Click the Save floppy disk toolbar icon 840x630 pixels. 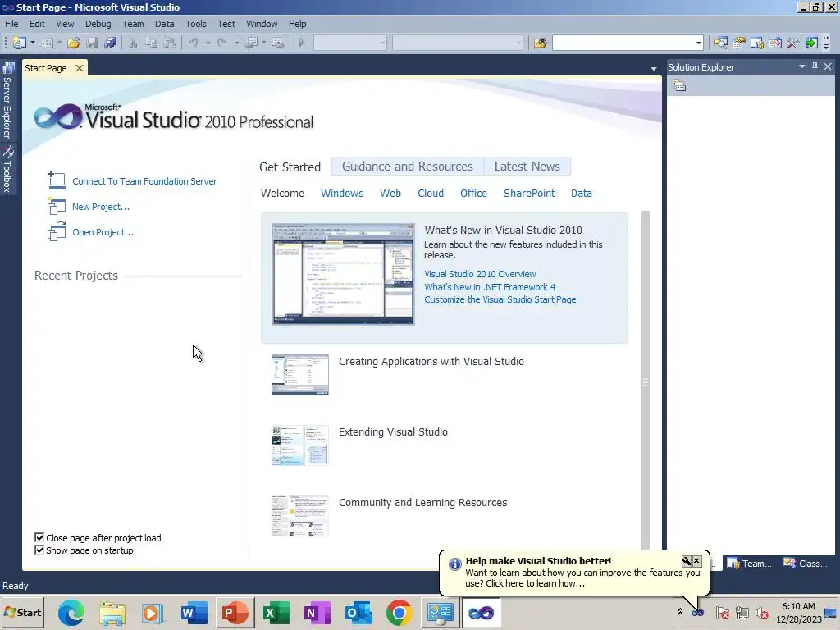pyautogui.click(x=92, y=43)
